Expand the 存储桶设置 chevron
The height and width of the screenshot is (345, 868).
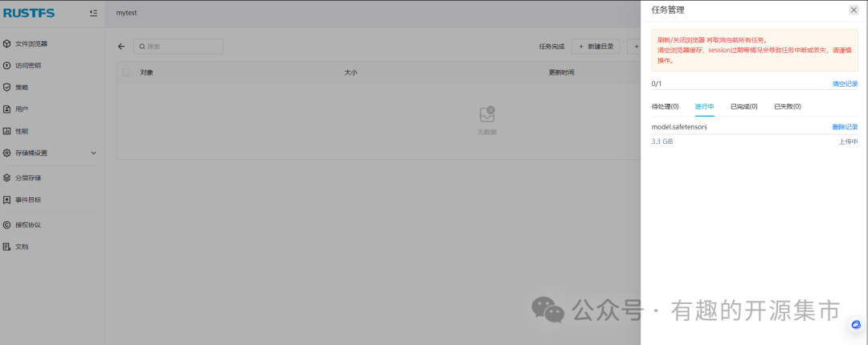coord(93,153)
